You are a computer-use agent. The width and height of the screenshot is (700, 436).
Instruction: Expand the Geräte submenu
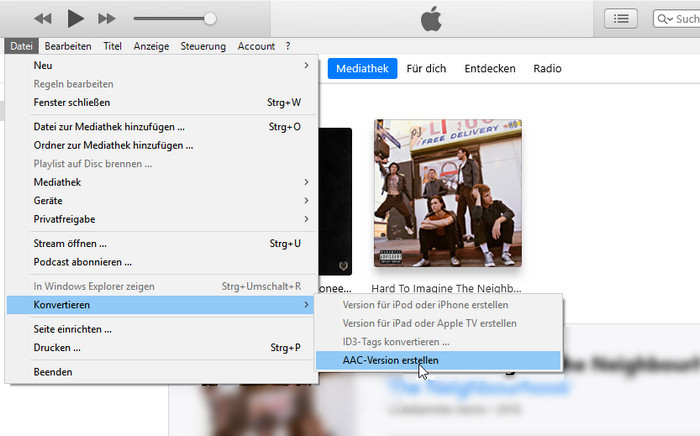click(x=161, y=201)
